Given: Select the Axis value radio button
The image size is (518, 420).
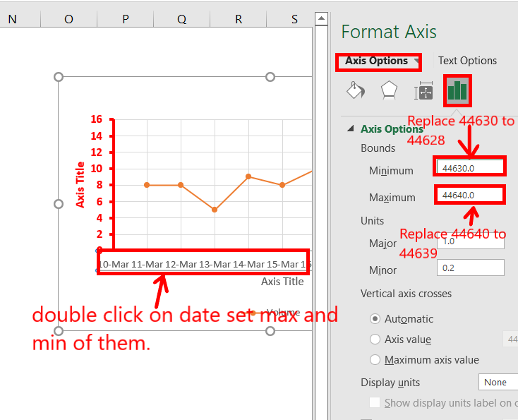Looking at the screenshot, I should click(x=375, y=340).
